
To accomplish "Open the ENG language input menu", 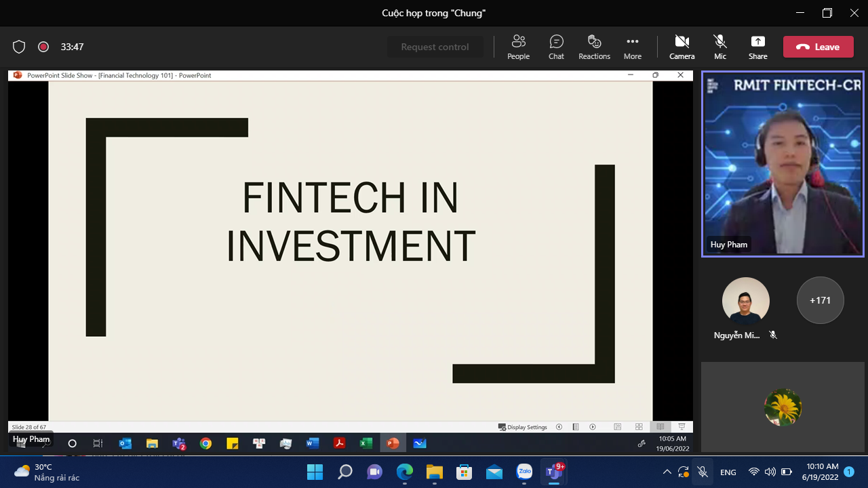I will (728, 472).
